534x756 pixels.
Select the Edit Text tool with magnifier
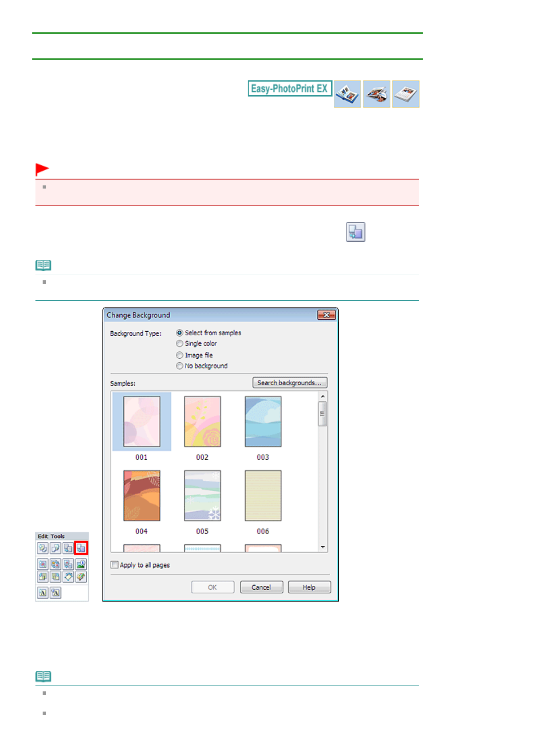55,593
